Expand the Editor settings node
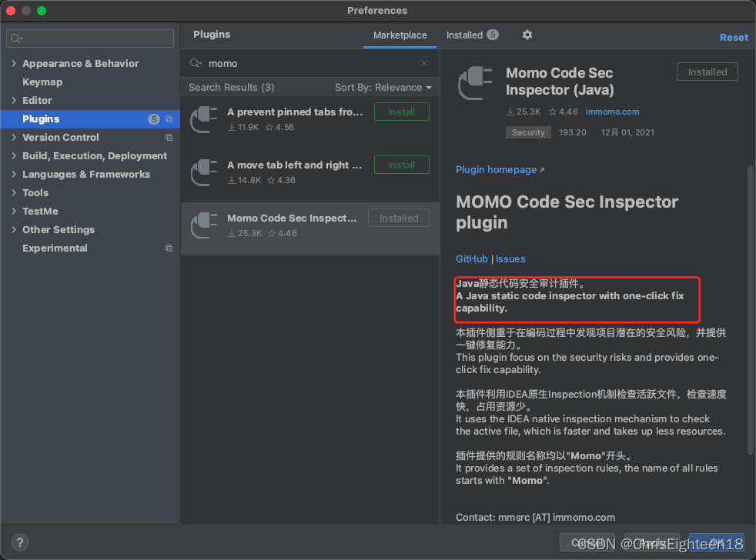 click(x=14, y=100)
